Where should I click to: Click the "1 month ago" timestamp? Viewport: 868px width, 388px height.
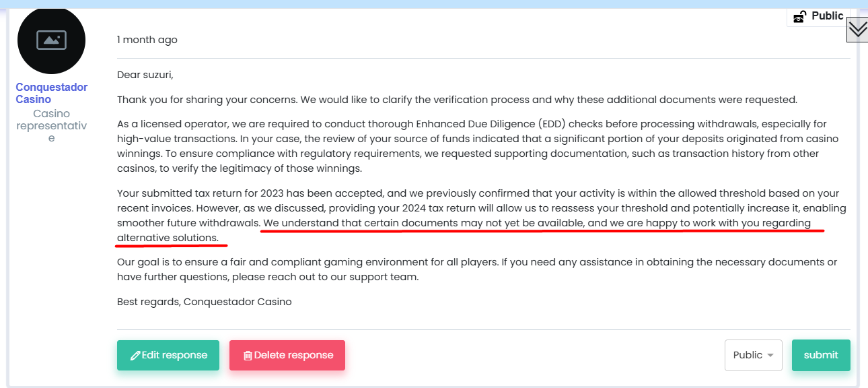tap(147, 40)
